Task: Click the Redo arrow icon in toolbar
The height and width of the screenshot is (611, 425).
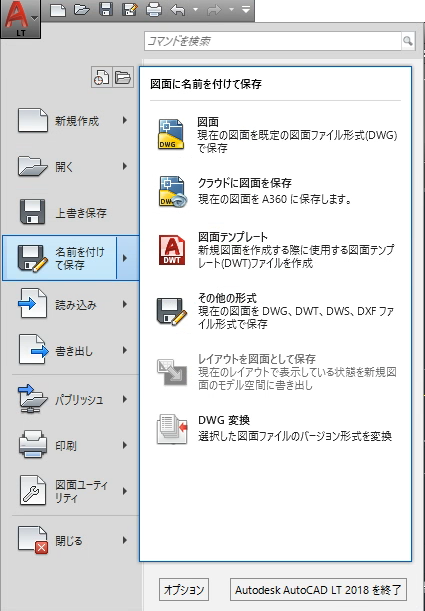Action: 214,9
